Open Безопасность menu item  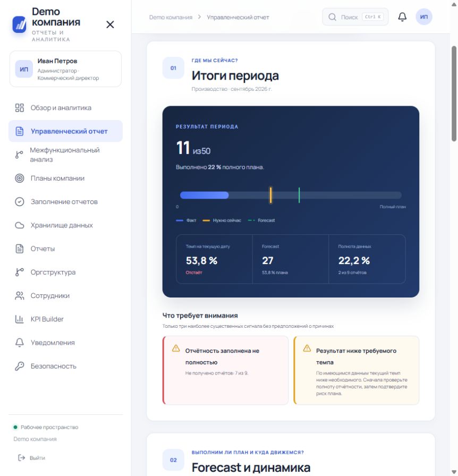coord(65,366)
